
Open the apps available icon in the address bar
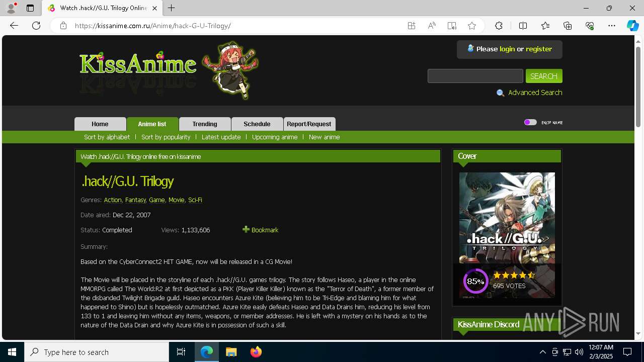tap(412, 26)
